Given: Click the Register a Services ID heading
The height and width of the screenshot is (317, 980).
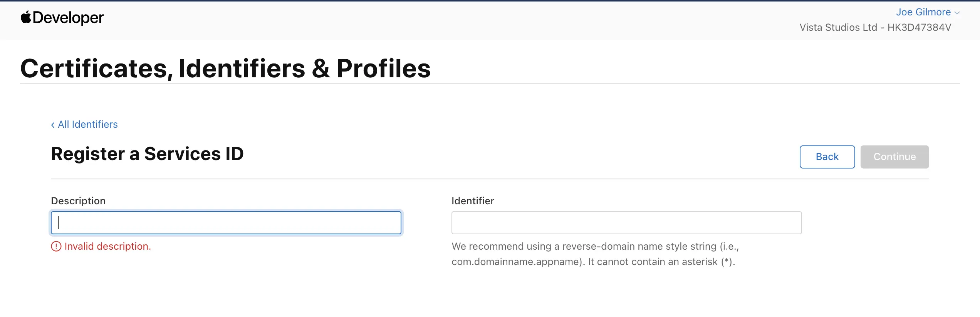Looking at the screenshot, I should click(x=147, y=154).
